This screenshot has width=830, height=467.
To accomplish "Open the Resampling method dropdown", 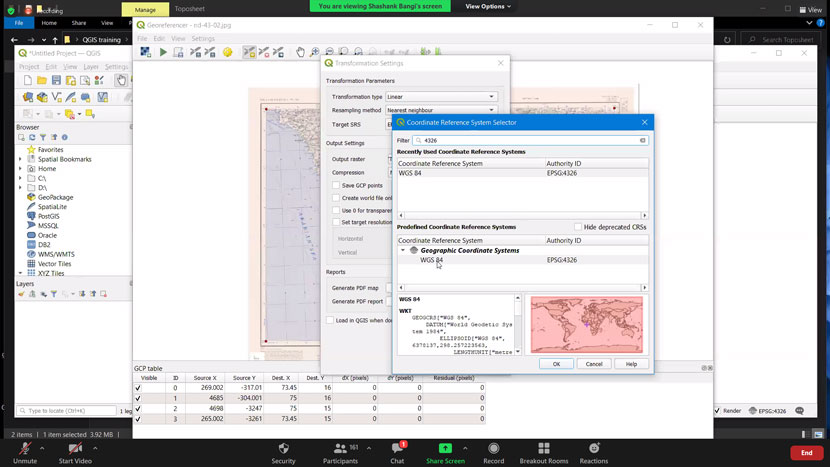I will click(x=441, y=110).
